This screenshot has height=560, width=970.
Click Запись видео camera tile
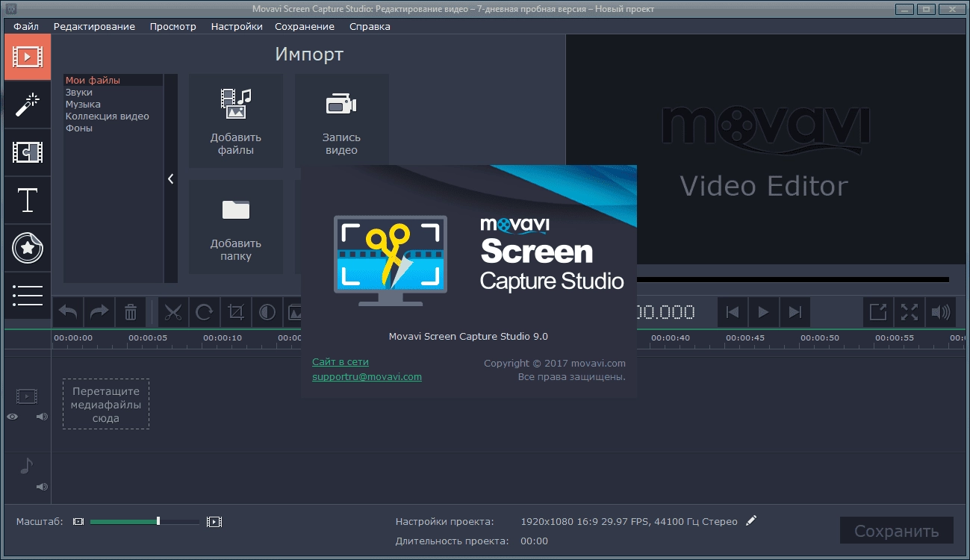[x=341, y=121]
